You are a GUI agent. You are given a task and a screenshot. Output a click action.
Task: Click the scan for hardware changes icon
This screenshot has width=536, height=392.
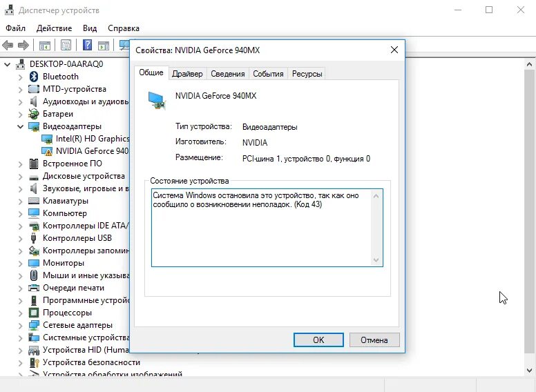124,45
